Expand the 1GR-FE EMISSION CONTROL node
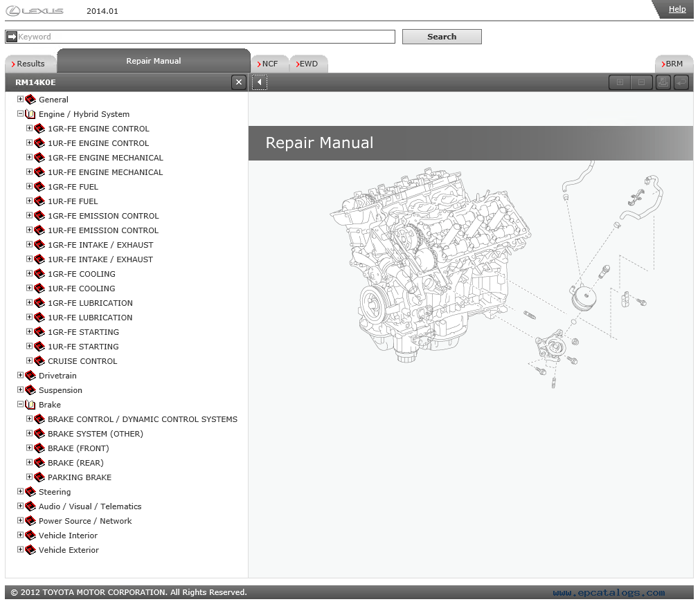This screenshot has height=604, width=700. tap(30, 215)
